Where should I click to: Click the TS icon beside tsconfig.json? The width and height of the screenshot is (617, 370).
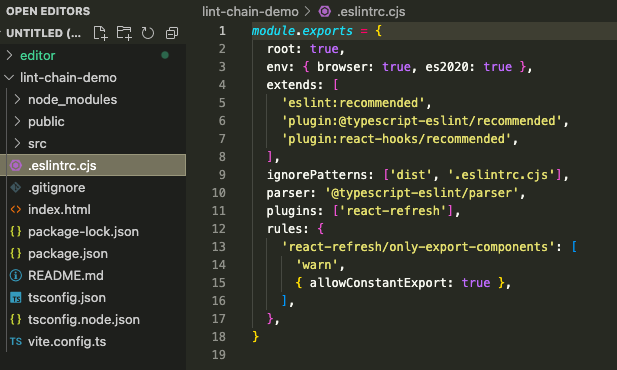point(16,298)
